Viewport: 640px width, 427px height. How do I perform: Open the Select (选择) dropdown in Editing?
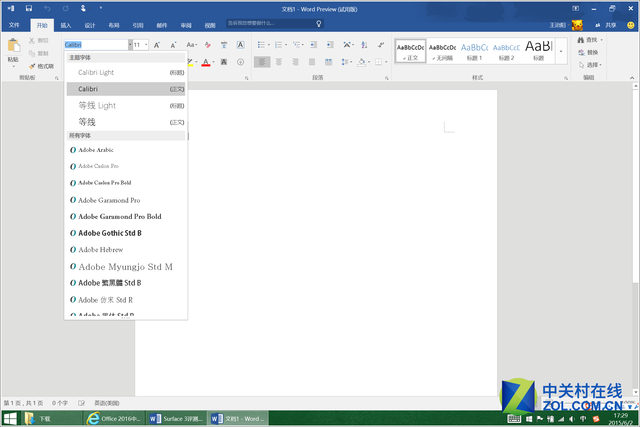590,65
